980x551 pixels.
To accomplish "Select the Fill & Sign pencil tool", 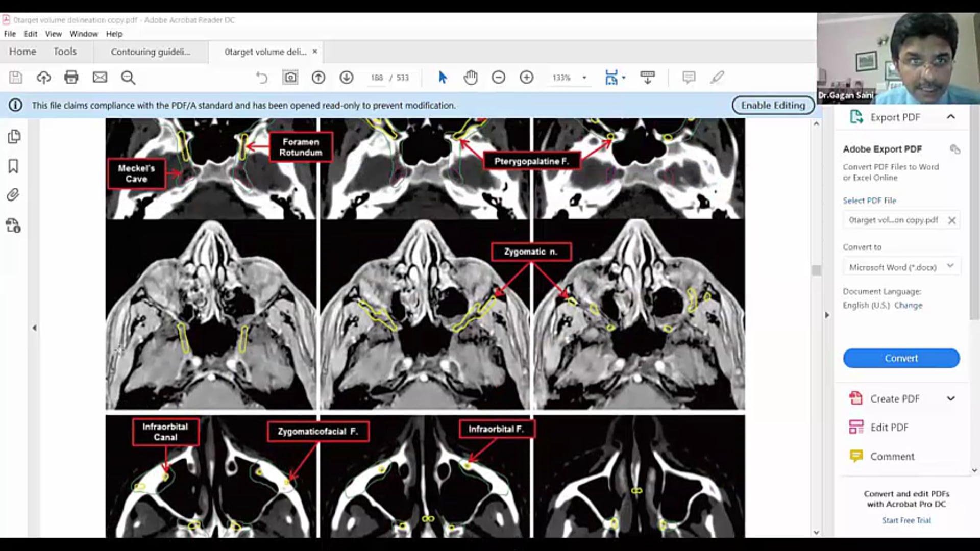I will [x=717, y=77].
